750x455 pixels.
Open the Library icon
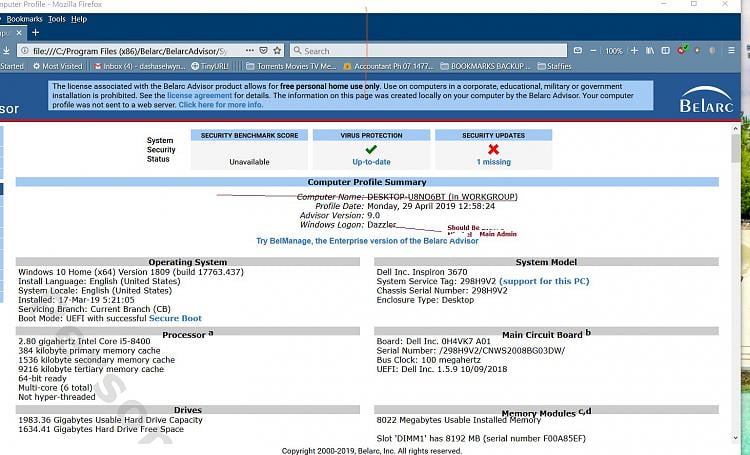click(650, 50)
